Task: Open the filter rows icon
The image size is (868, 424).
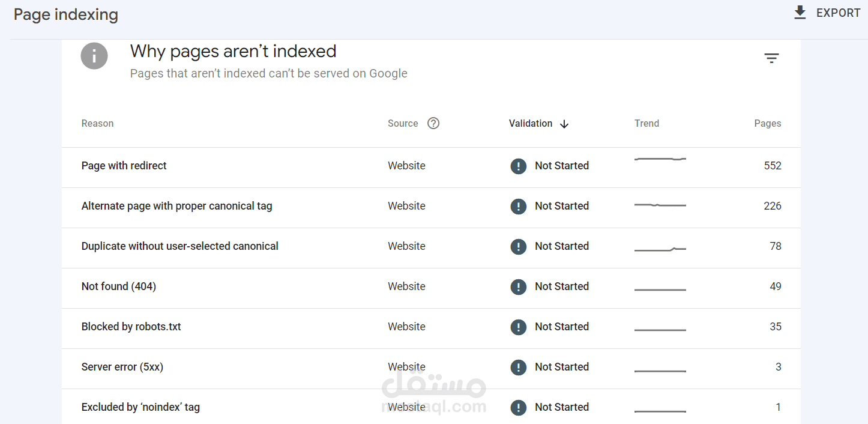Action: (x=771, y=58)
